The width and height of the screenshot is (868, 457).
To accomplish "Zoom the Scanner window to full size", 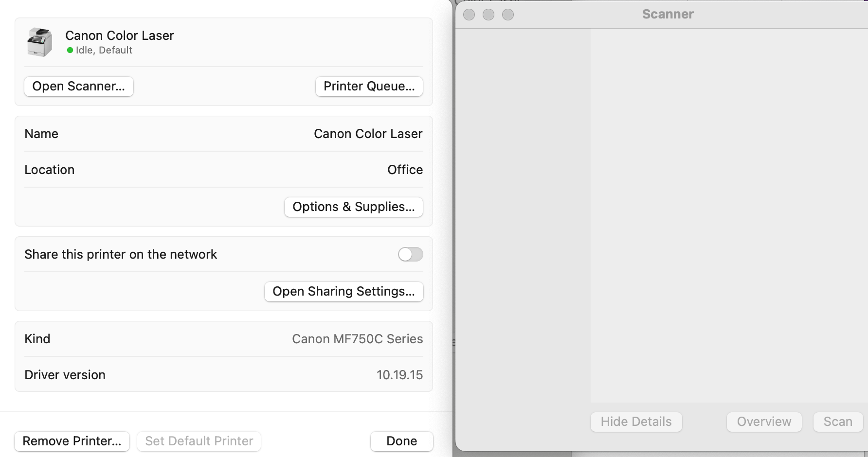I will tap(508, 15).
